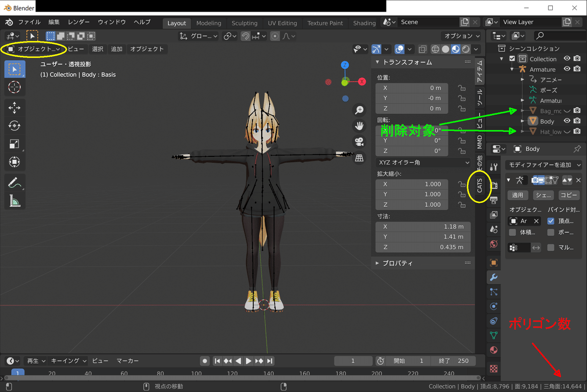587x392 pixels.
Task: Jump to the timeline end frame
Action: click(270, 361)
